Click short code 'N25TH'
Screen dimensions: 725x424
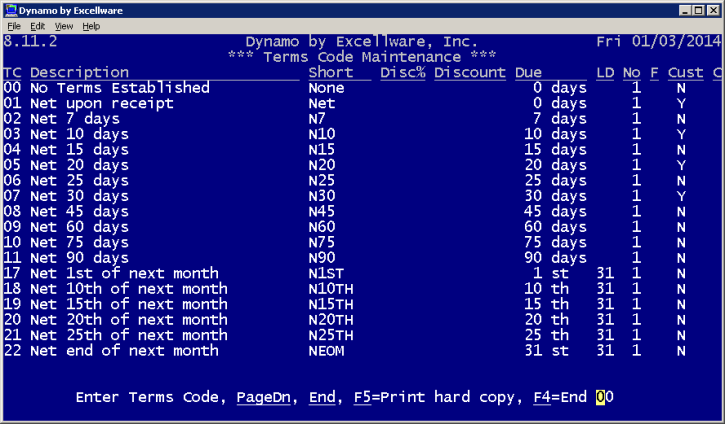point(331,335)
